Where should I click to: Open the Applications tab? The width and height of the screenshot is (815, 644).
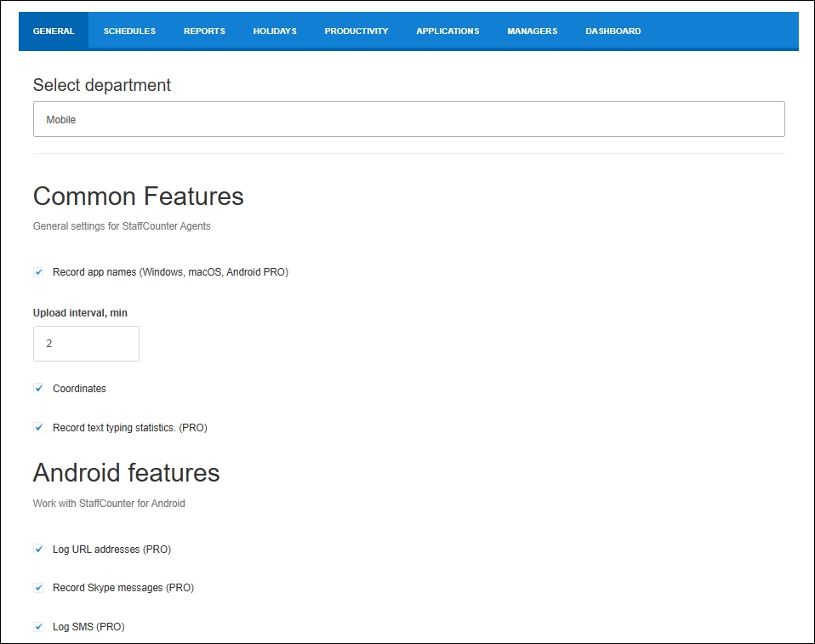tap(447, 31)
